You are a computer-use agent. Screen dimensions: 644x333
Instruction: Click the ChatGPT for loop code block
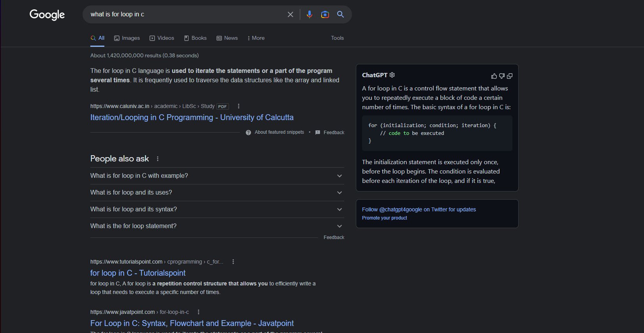point(437,133)
